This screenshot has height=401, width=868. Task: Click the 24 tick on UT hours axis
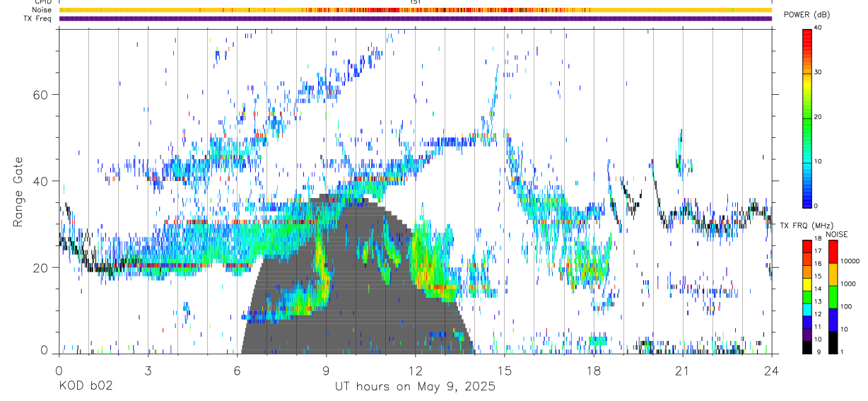(772, 370)
